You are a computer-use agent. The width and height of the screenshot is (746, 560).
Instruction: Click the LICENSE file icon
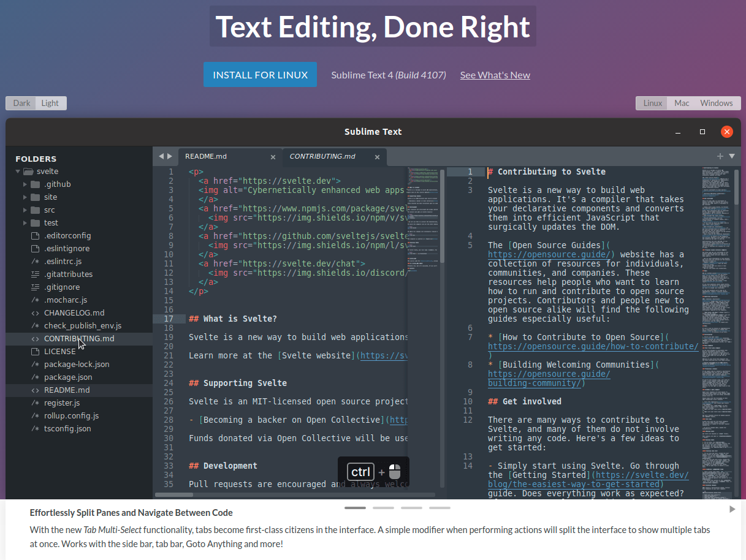pos(35,352)
